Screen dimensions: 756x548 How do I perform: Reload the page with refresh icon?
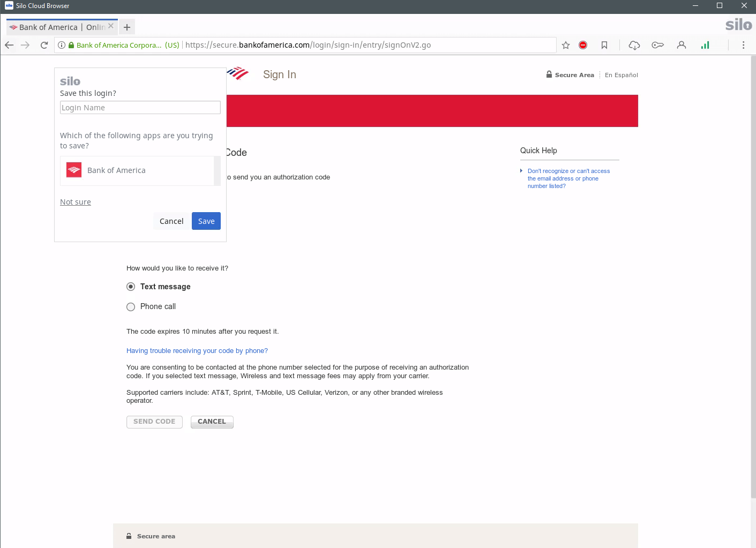click(x=44, y=45)
